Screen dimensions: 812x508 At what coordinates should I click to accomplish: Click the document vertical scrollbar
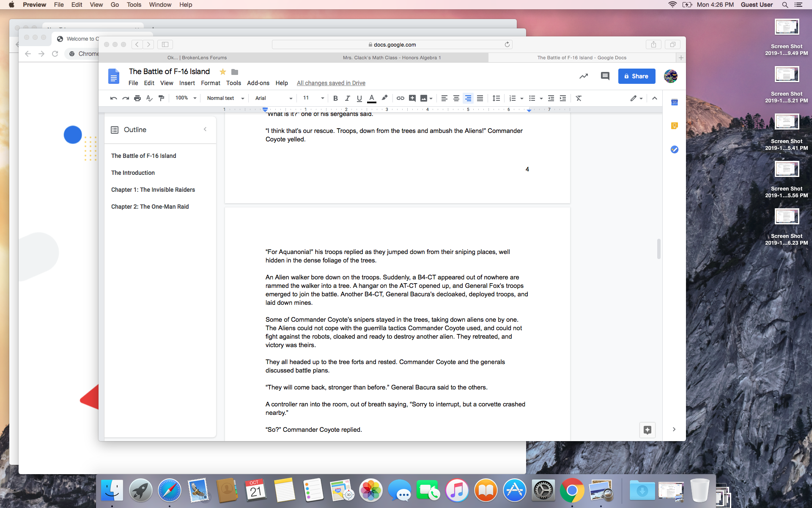pos(659,248)
